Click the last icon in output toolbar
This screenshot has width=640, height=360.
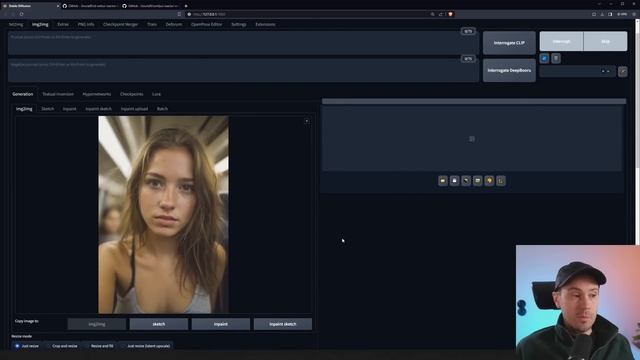[501, 181]
